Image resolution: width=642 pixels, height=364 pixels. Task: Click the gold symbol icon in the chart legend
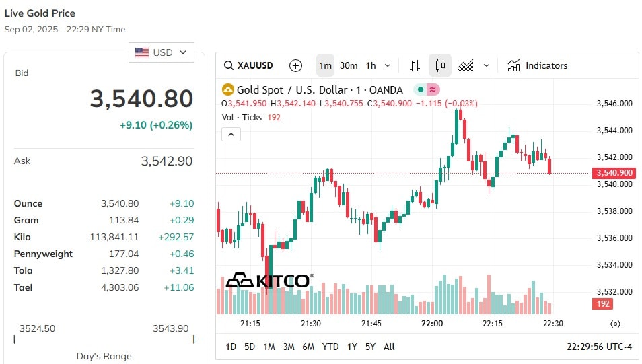pyautogui.click(x=227, y=89)
